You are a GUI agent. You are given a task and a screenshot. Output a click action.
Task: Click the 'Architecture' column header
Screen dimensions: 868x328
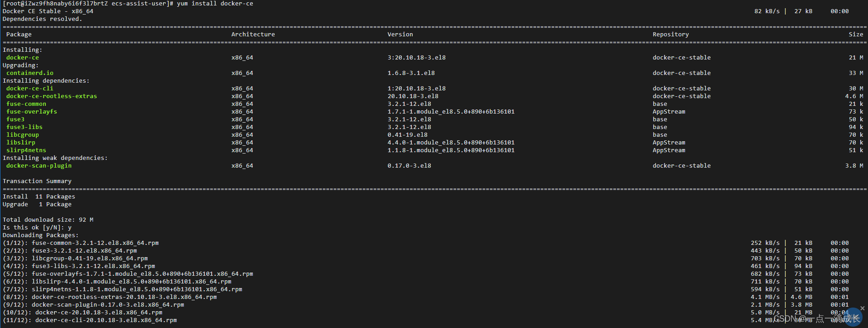pos(253,35)
